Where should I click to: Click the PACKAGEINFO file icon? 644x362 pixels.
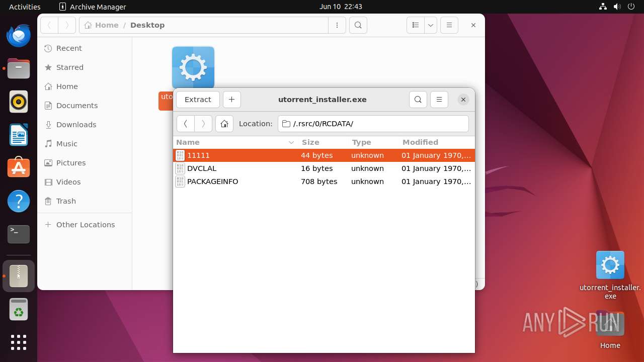pyautogui.click(x=180, y=182)
